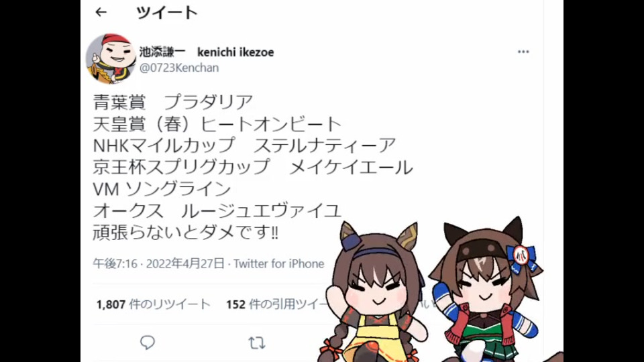The height and width of the screenshot is (362, 644).
Task: Click the retweet arrows icon
Action: point(257,343)
